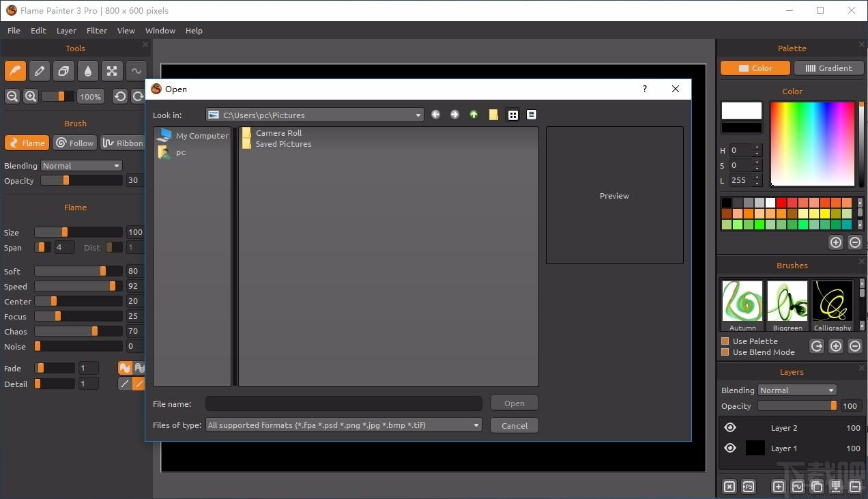Image resolution: width=868 pixels, height=499 pixels.
Task: Pick the pencil Line tool
Action: pyautogui.click(x=40, y=71)
